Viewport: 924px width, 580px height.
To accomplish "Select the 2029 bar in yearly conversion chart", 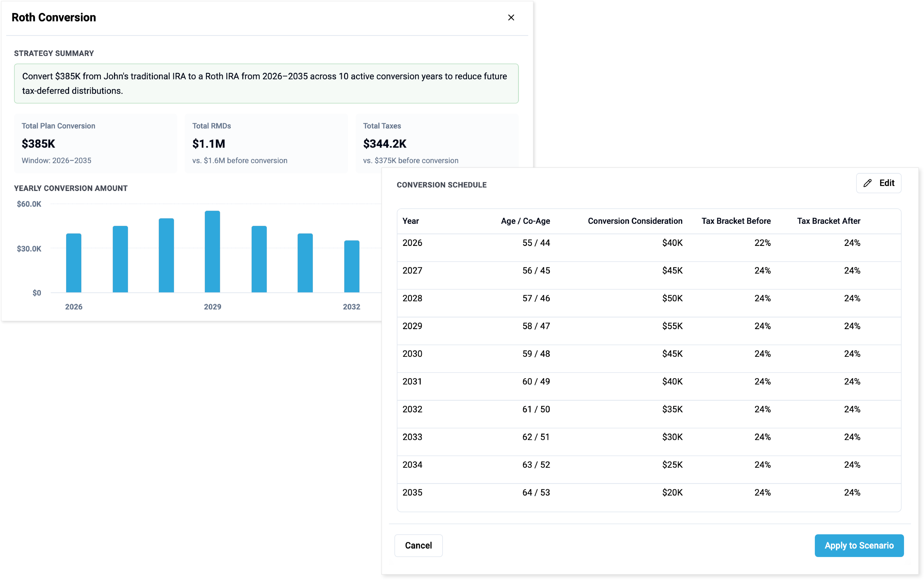I will [x=213, y=252].
